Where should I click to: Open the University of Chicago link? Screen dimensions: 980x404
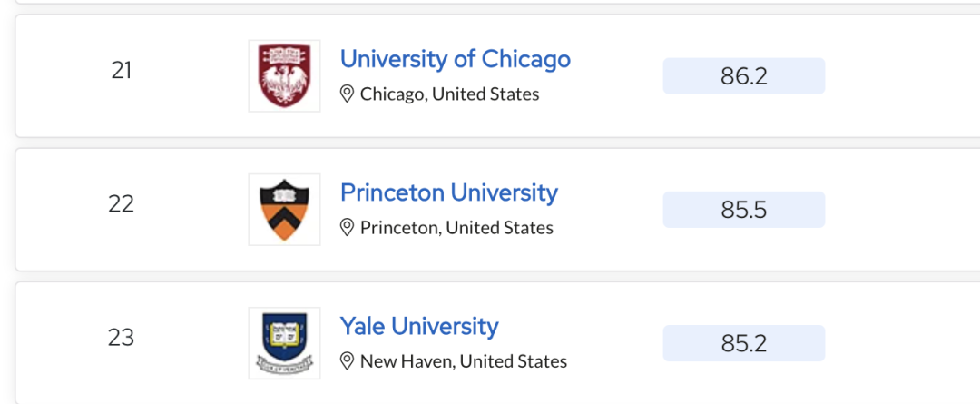click(455, 59)
